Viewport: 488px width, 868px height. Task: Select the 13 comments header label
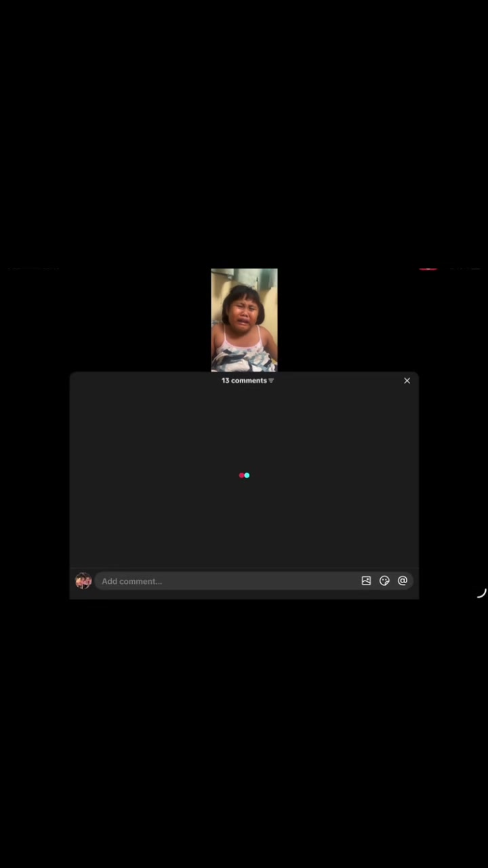[x=244, y=380]
